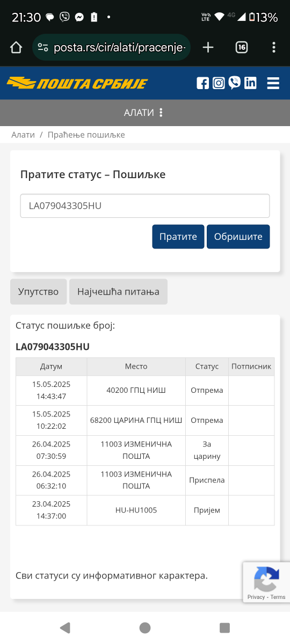The image size is (290, 644).
Task: Show open tabs counter 16
Action: click(x=242, y=48)
